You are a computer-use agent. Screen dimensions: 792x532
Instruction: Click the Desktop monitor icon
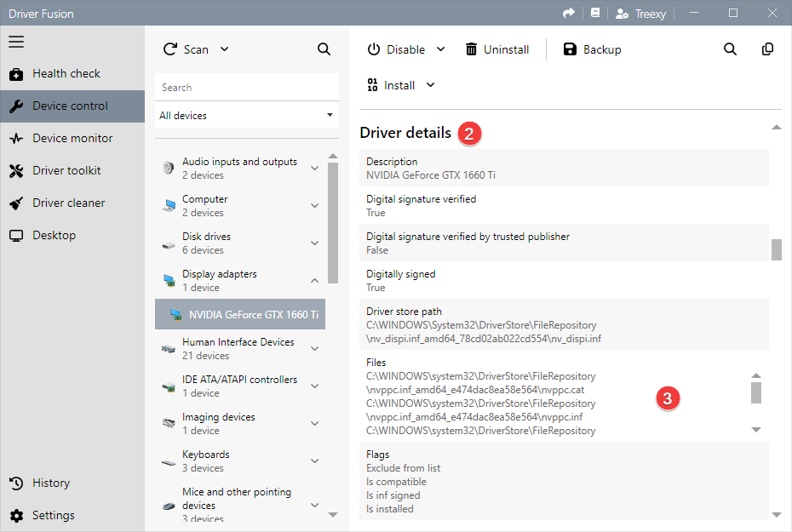(x=16, y=236)
